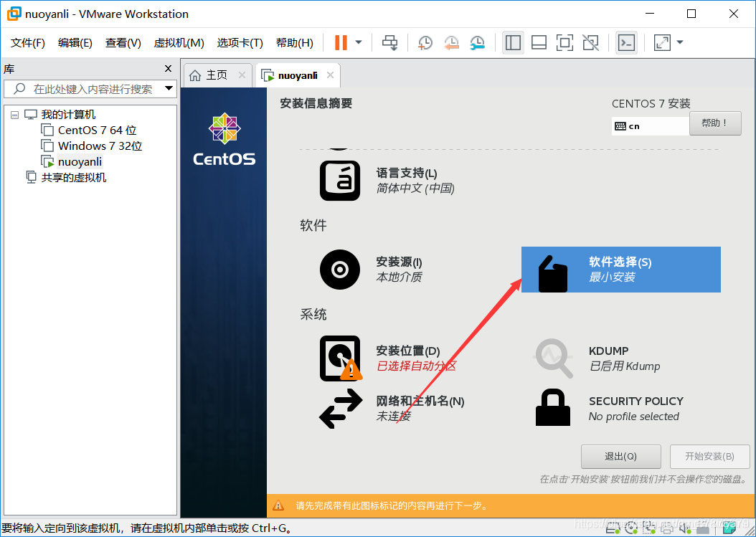The width and height of the screenshot is (756, 537).
Task: Click the 帮助！ button
Action: [715, 123]
